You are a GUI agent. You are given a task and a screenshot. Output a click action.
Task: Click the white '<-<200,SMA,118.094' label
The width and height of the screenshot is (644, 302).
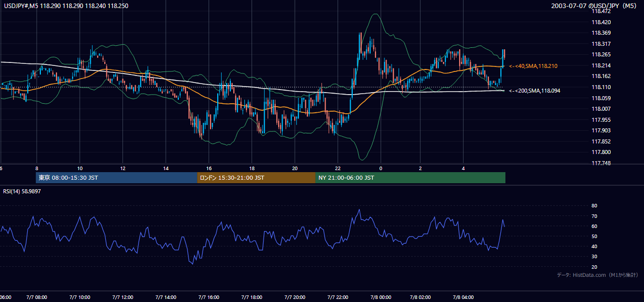[535, 91]
